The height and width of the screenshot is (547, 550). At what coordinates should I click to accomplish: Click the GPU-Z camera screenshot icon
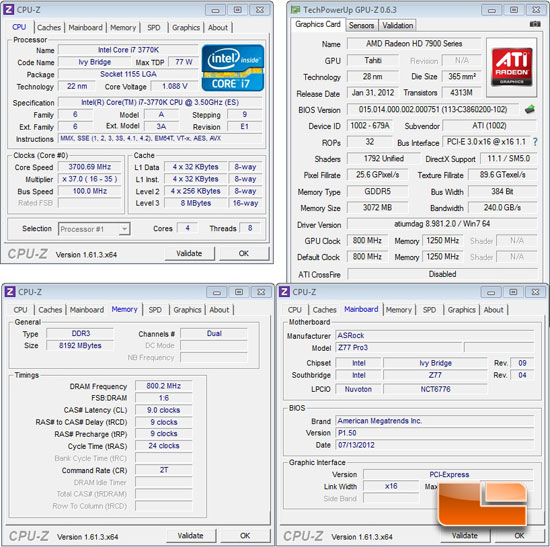(535, 24)
